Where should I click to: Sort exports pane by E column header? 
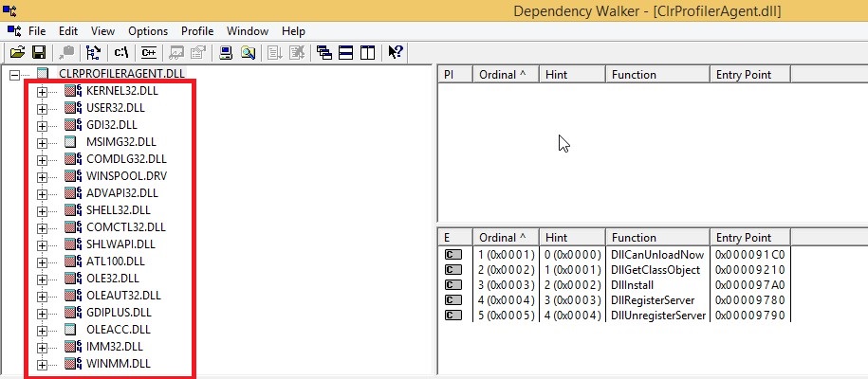[455, 238]
